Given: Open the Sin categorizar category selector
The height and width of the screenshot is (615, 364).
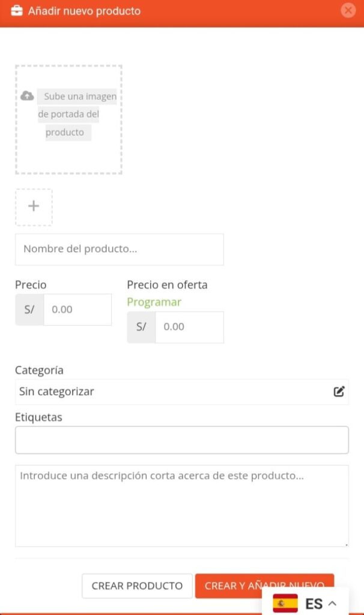Looking at the screenshot, I should [x=181, y=392].
